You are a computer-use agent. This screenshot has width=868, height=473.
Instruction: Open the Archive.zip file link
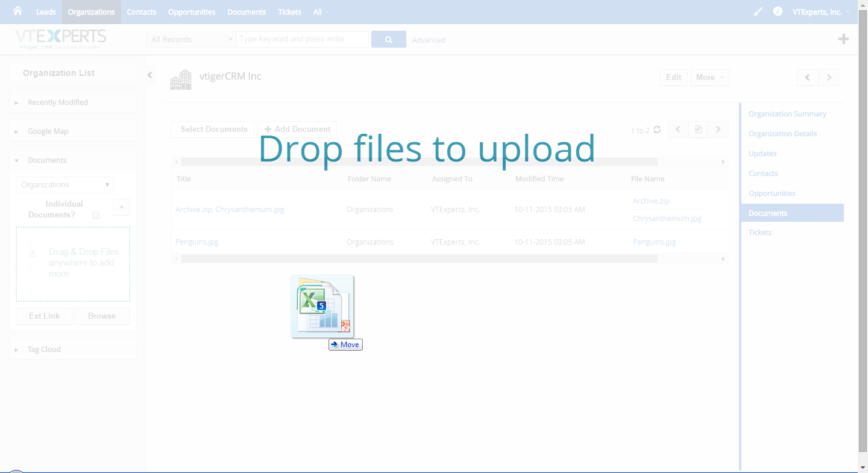click(651, 201)
